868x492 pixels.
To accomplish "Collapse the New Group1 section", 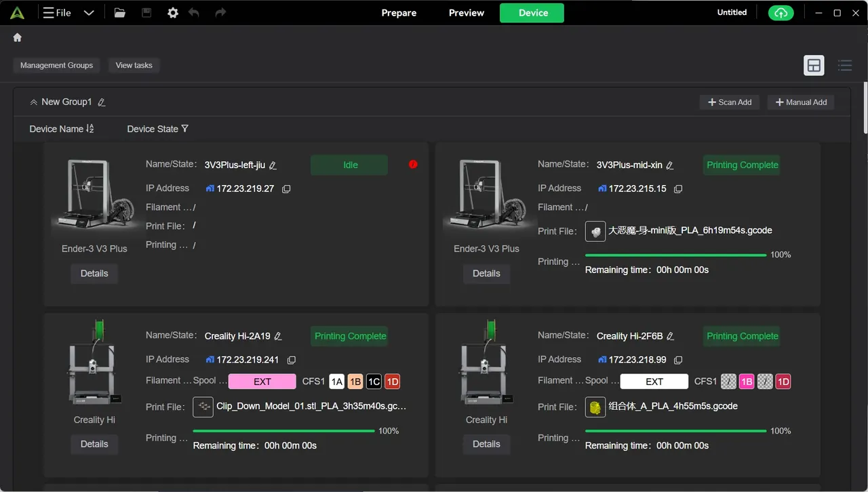I will tap(33, 102).
